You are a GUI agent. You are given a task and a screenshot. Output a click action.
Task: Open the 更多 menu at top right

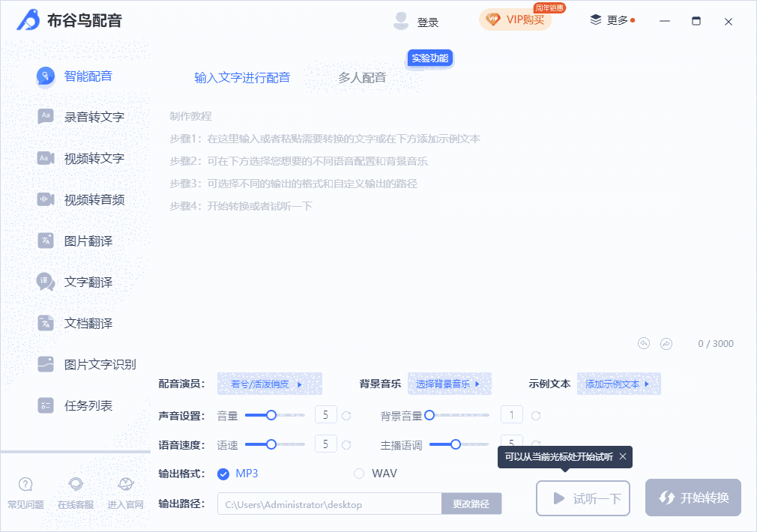tap(609, 21)
